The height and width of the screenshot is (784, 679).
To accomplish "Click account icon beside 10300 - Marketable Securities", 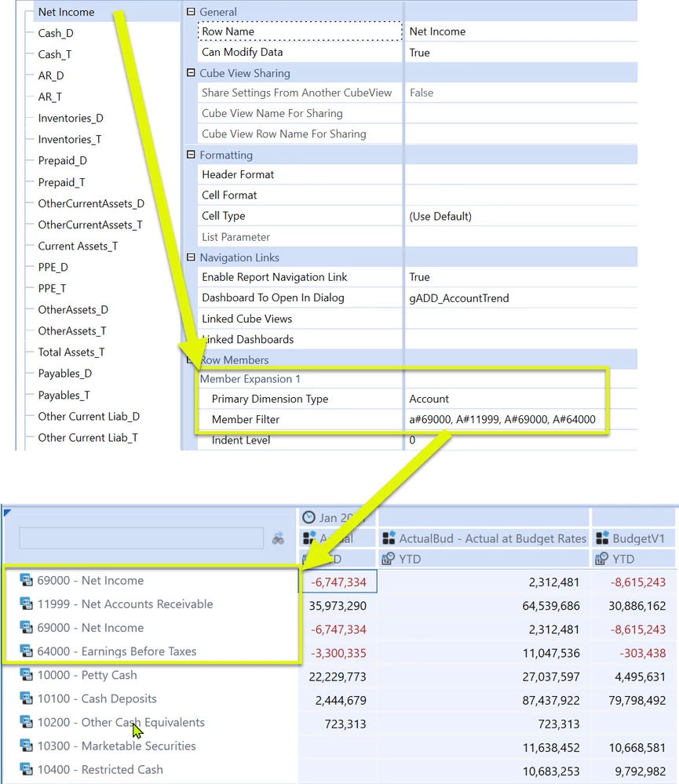I will (26, 746).
